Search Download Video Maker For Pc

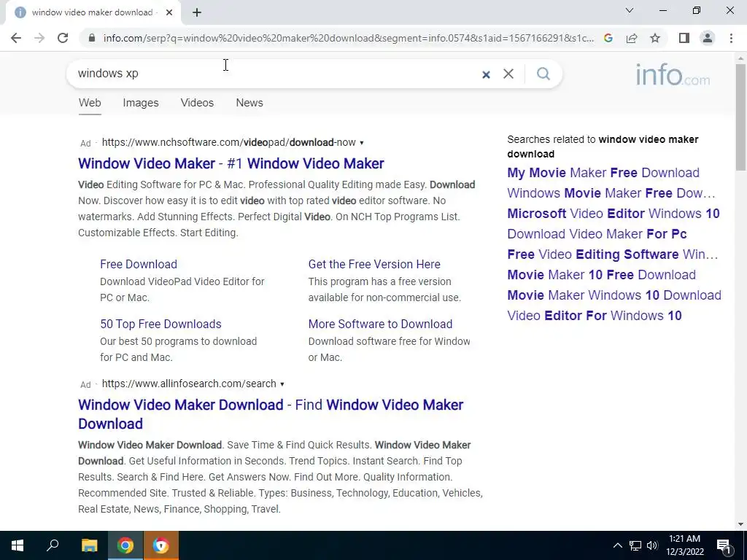[x=597, y=234]
